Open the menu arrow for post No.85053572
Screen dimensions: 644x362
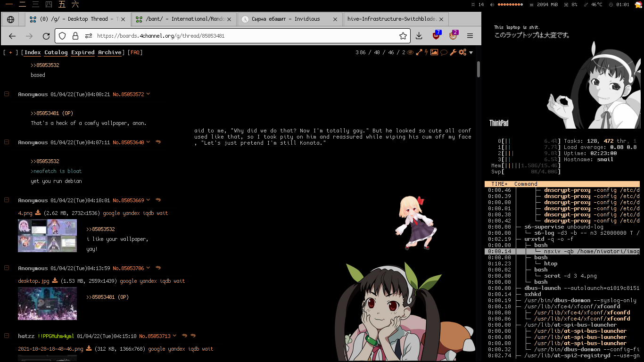point(148,94)
